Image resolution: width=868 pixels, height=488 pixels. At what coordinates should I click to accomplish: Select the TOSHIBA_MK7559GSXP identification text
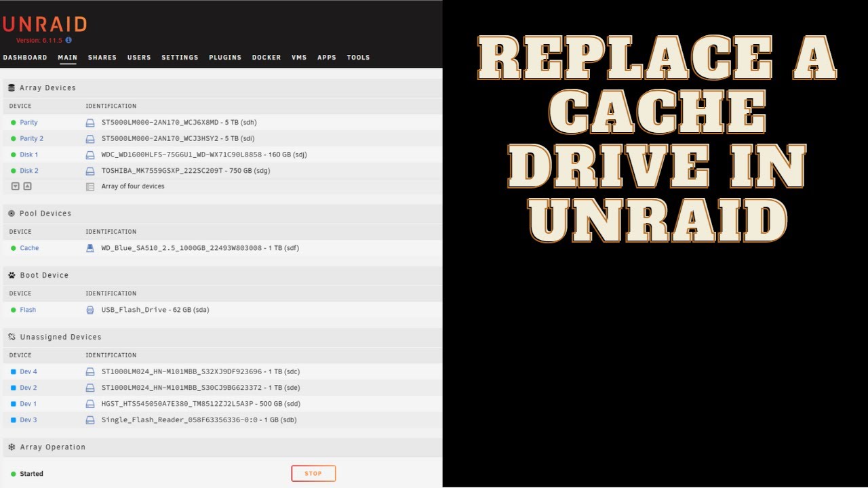point(186,171)
